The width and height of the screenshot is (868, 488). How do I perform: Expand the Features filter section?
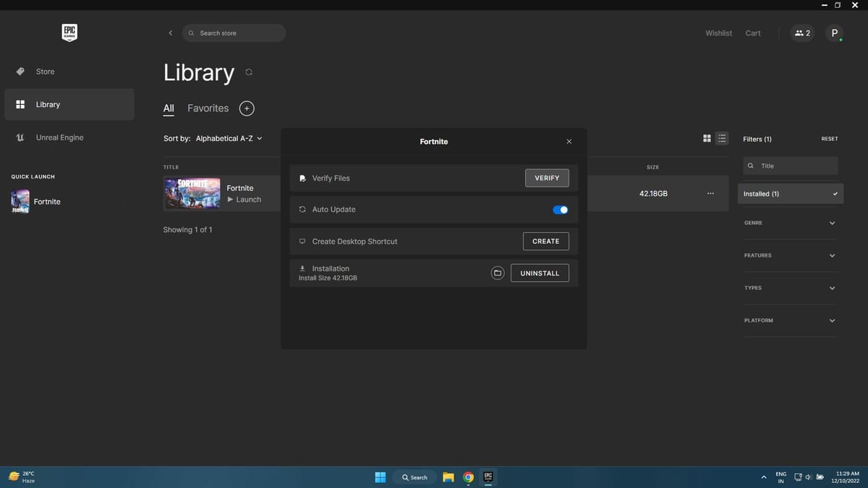[x=790, y=255]
